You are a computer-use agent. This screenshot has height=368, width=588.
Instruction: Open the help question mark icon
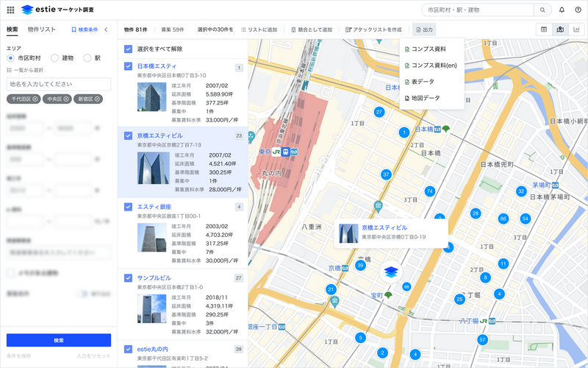578,10
